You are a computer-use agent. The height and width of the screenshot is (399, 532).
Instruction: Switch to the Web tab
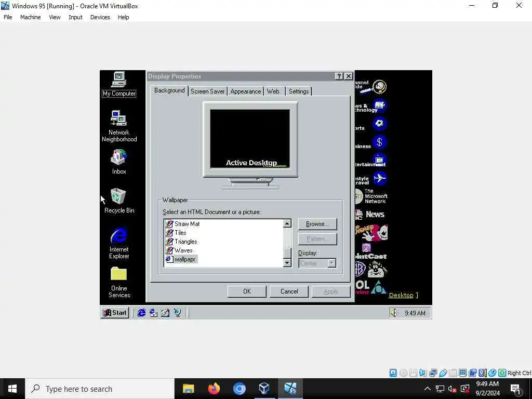(273, 91)
